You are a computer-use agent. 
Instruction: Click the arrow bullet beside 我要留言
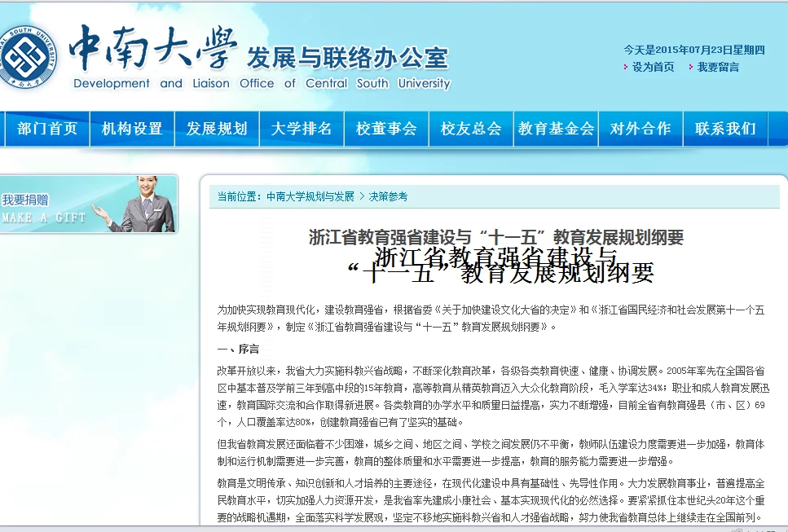coord(690,68)
